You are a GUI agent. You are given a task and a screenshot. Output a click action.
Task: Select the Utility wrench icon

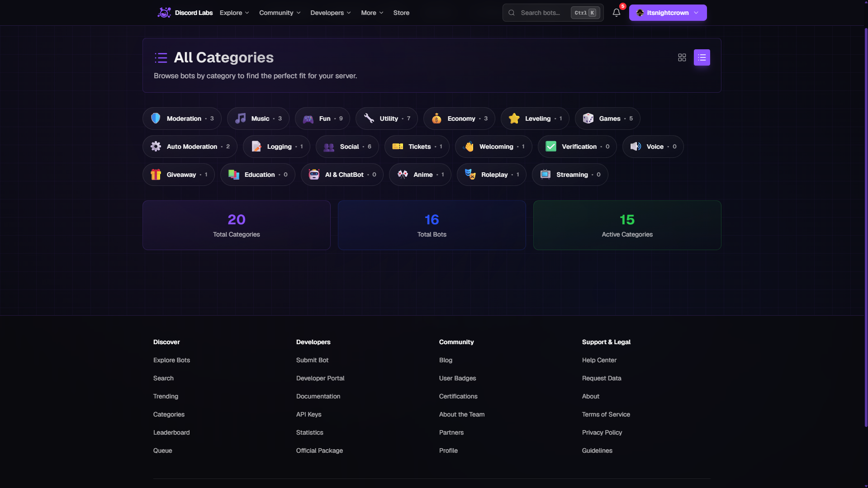coord(369,118)
